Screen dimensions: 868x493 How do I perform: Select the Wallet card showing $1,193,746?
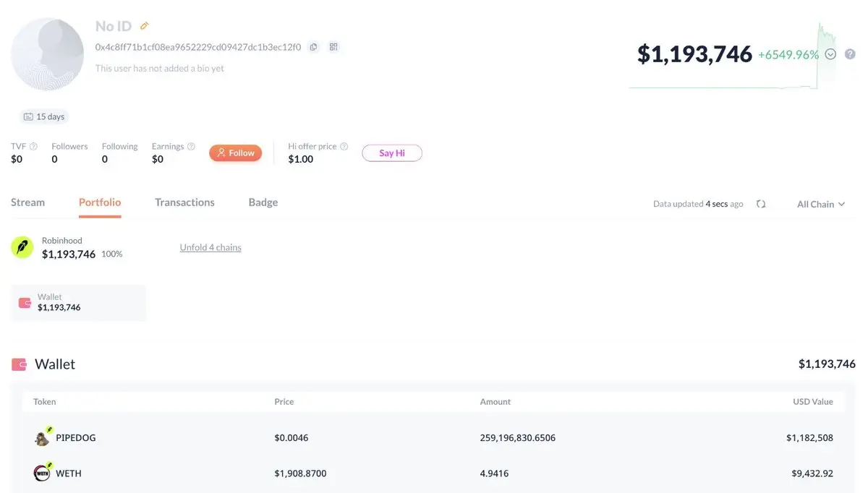(x=78, y=302)
